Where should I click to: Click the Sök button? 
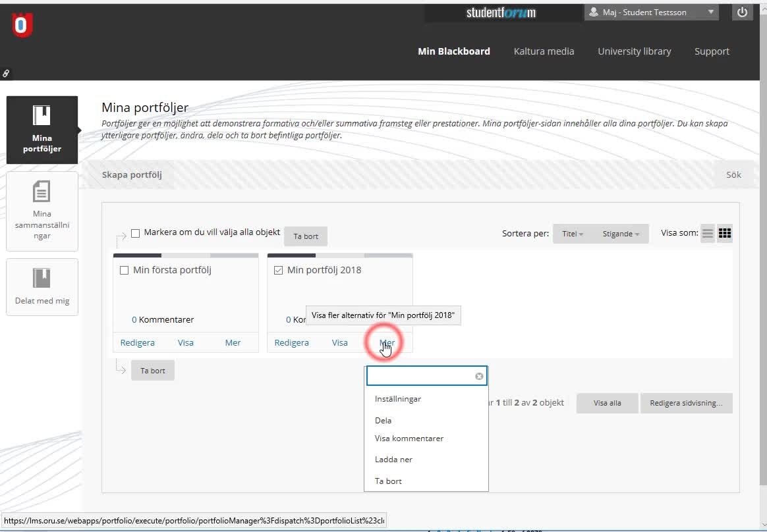(733, 174)
